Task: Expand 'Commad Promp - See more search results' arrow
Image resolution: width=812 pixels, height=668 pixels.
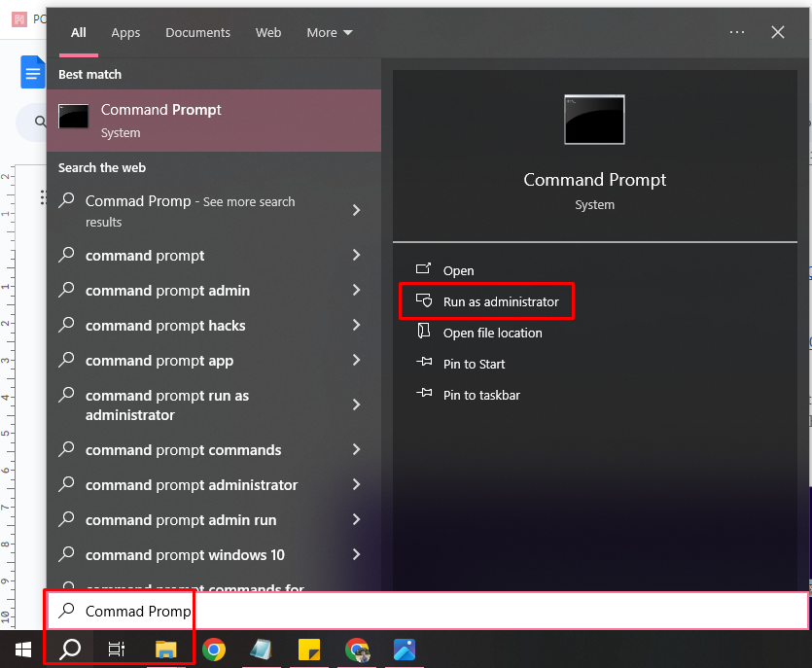Action: tap(356, 210)
